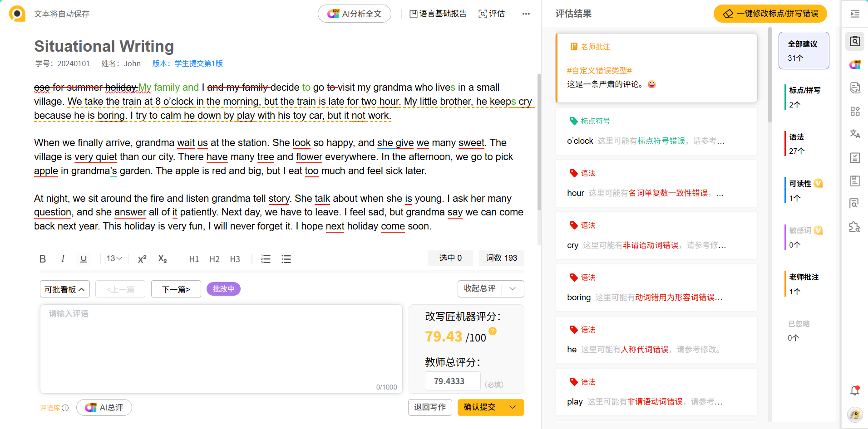The height and width of the screenshot is (429, 868).
Task: Toggle underline text formatting
Action: (x=84, y=259)
